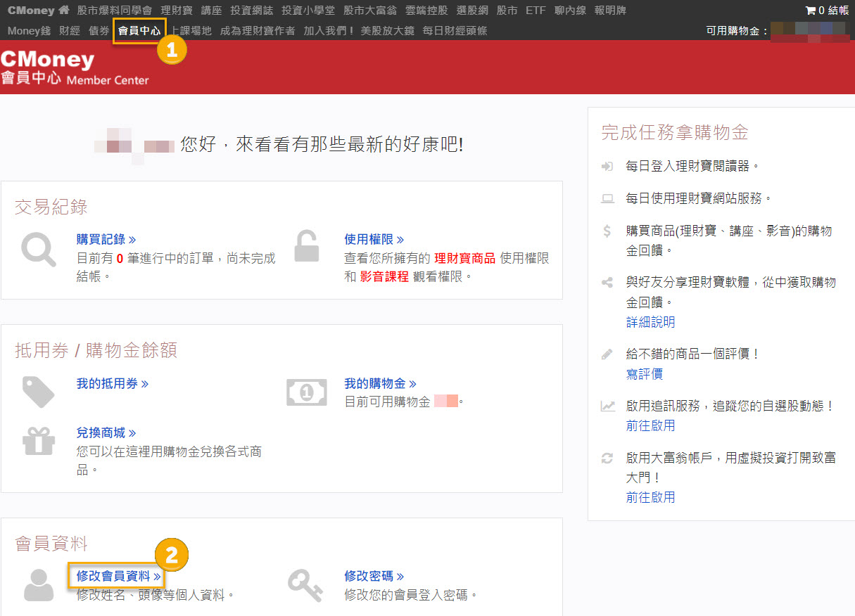The width and height of the screenshot is (855, 616).
Task: Click the share icon for 與好友分享理財寶軟體
Action: click(x=607, y=283)
